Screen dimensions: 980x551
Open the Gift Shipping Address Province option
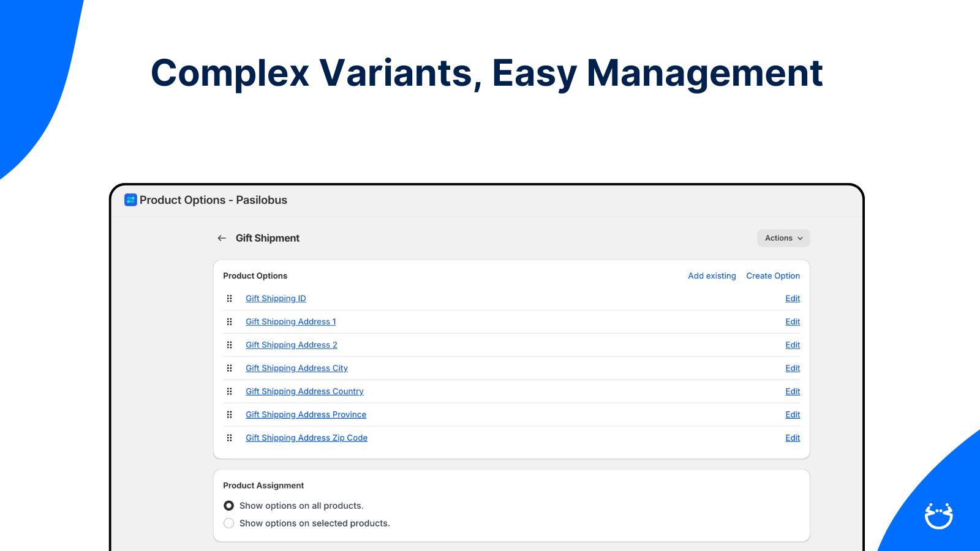pos(306,414)
